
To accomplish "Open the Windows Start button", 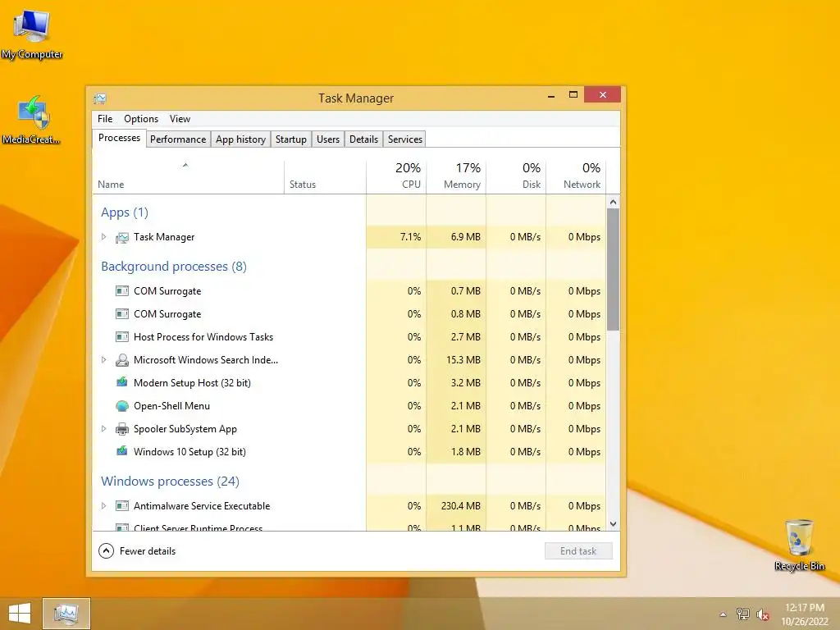I will [x=20, y=614].
